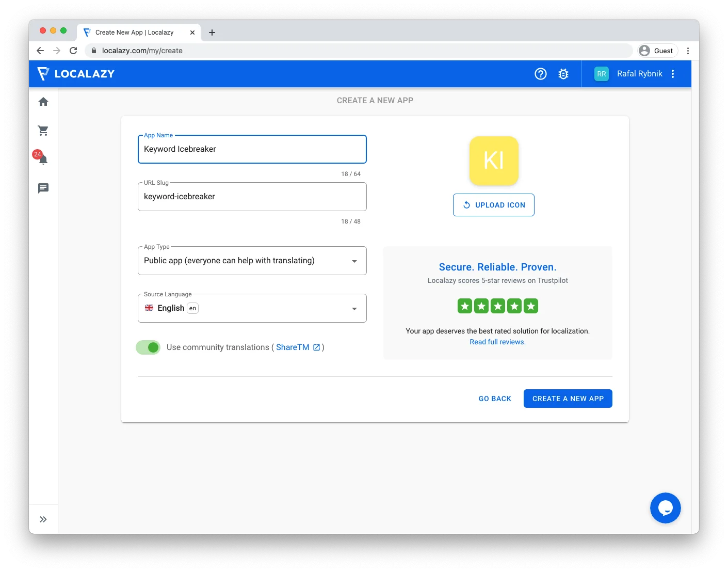Open user menu next to Rafal Rybnik
Viewport: 728px width, 572px height.
coord(673,74)
